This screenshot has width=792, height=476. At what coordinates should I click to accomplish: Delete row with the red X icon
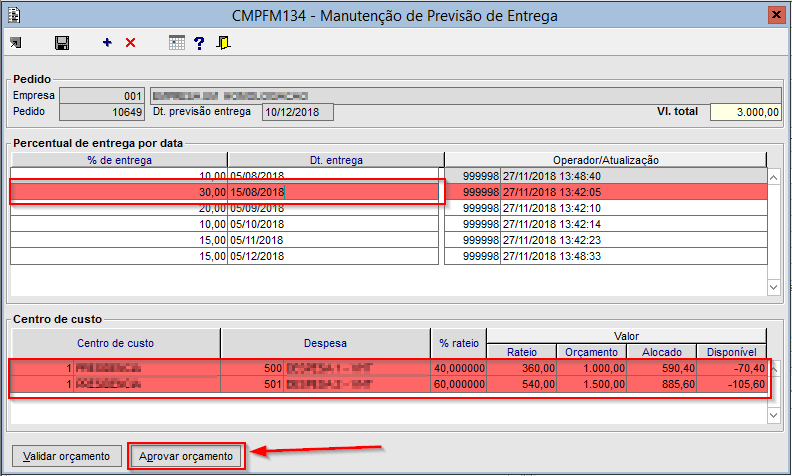130,42
